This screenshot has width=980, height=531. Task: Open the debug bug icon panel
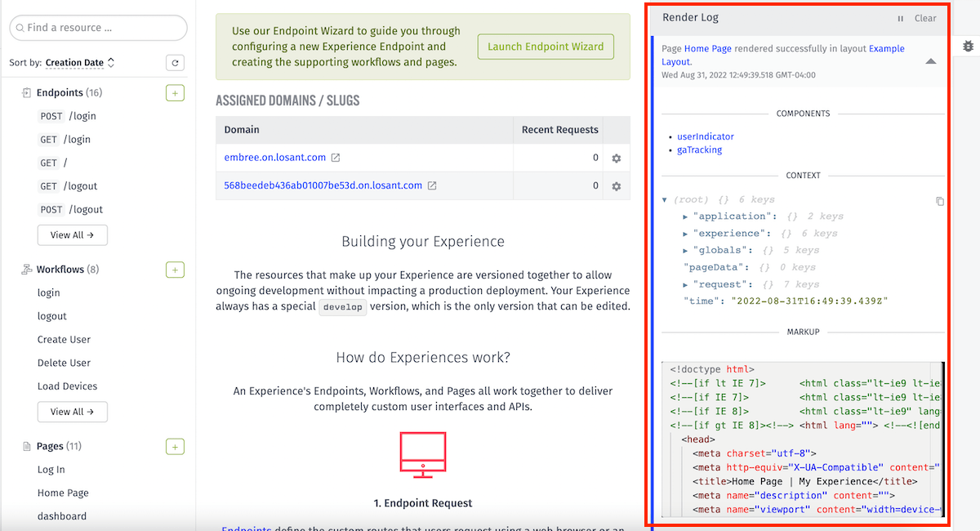click(x=968, y=47)
